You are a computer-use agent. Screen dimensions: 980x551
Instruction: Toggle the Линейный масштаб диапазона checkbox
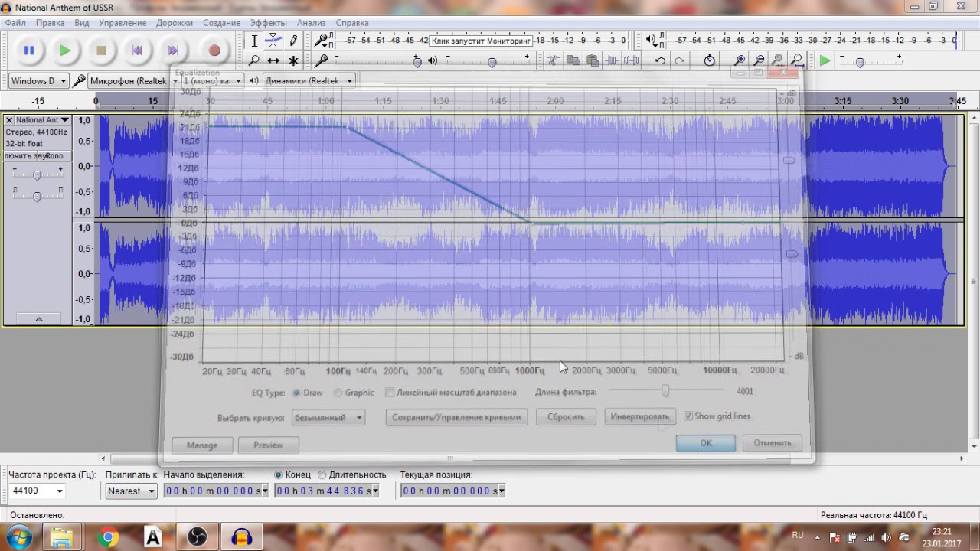tap(390, 393)
